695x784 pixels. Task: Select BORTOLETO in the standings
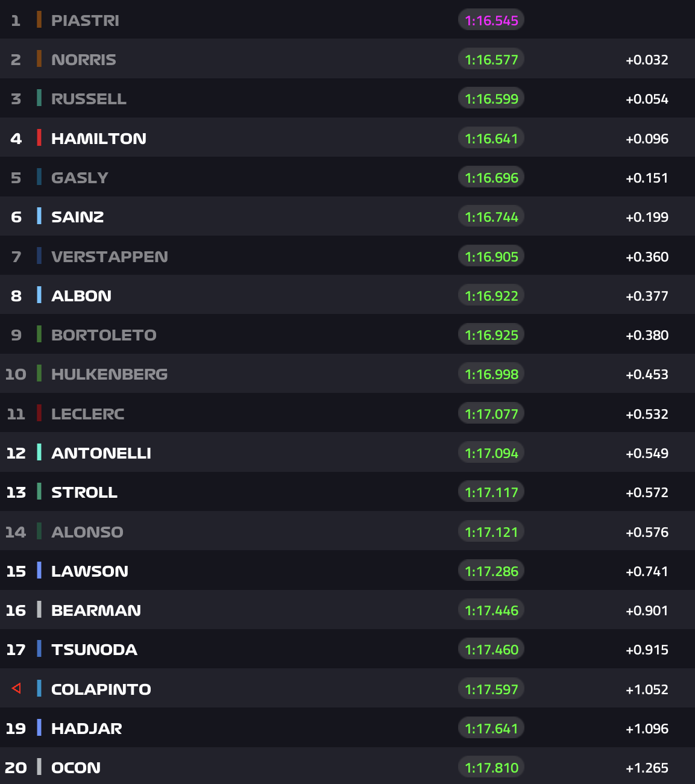tap(104, 335)
